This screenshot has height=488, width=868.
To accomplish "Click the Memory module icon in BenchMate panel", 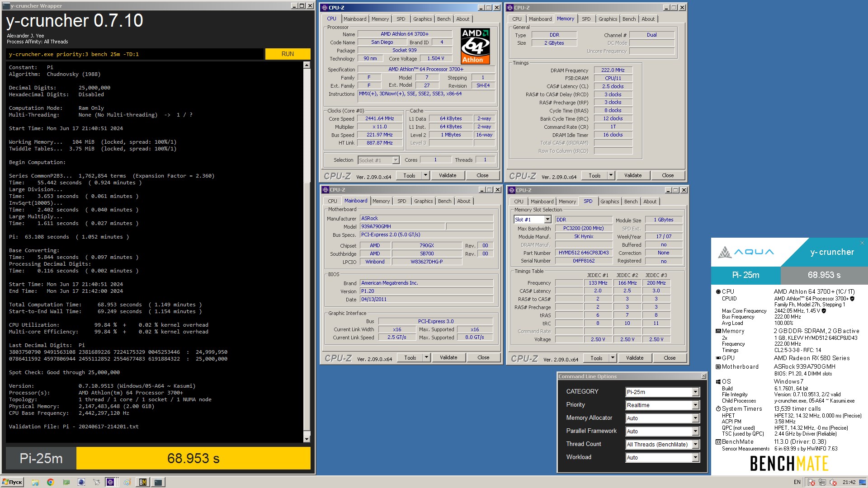I will point(718,331).
